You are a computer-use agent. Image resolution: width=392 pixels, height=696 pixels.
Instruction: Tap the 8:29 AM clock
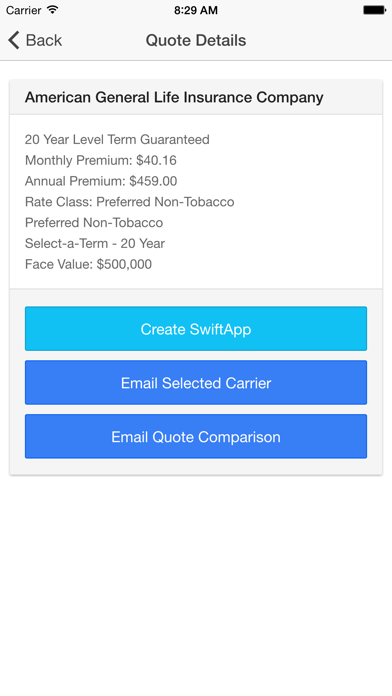pyautogui.click(x=196, y=10)
